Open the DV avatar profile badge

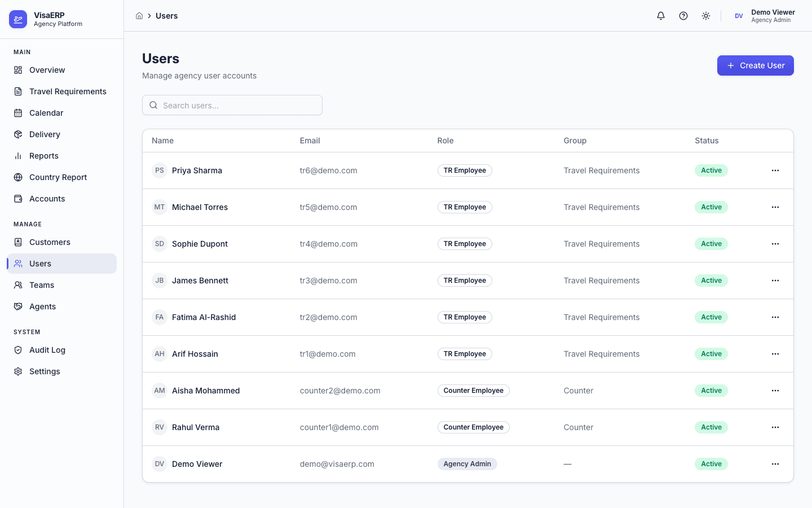point(739,16)
